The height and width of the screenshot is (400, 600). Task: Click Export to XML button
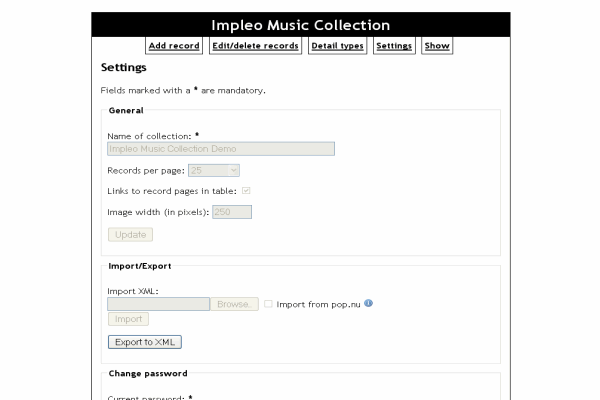(x=145, y=342)
